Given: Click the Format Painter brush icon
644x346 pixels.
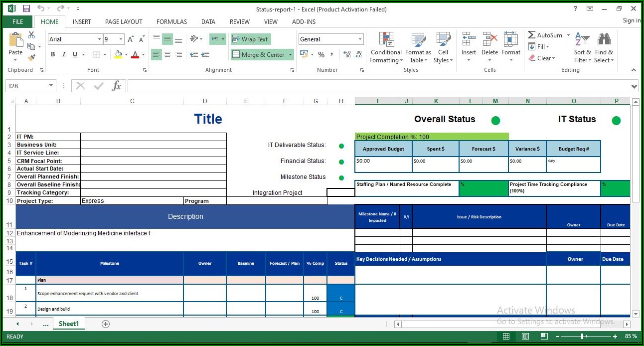Looking at the screenshot, I should click(x=31, y=58).
